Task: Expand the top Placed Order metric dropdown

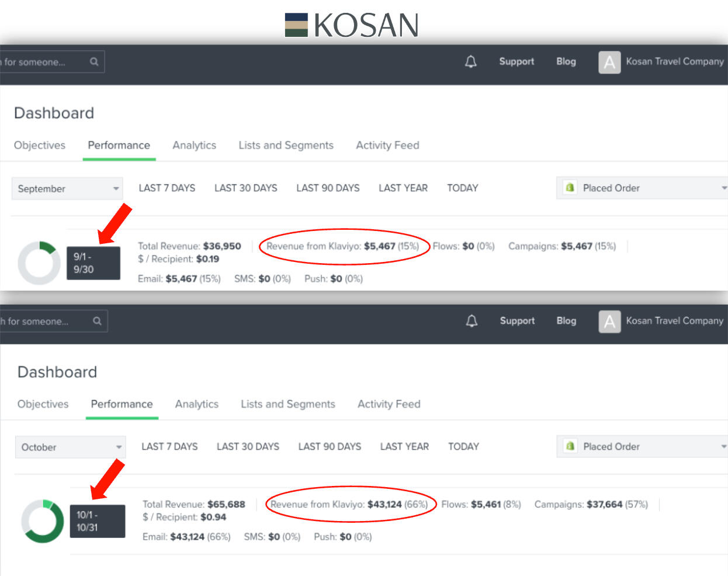Action: (x=723, y=188)
